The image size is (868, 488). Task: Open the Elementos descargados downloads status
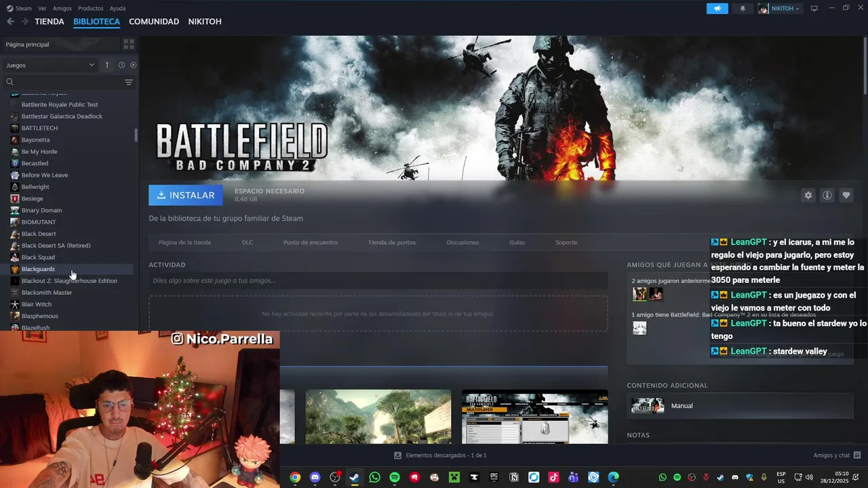tap(440, 455)
